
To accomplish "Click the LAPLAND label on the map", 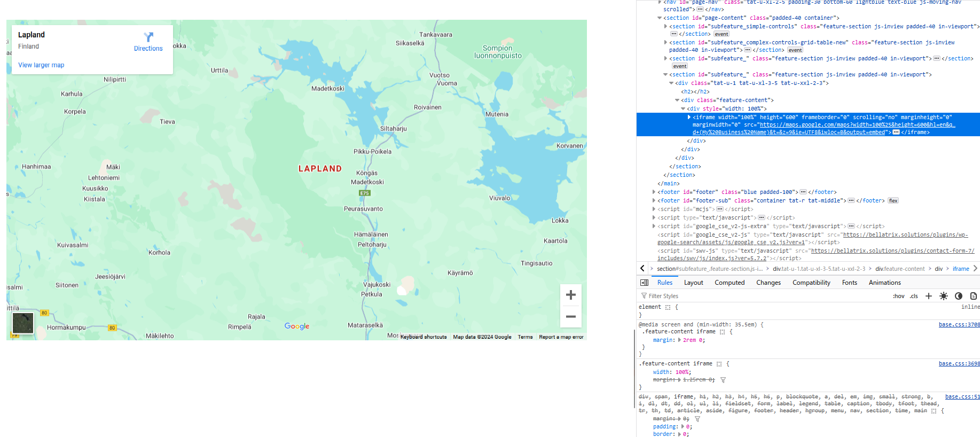I will pos(320,169).
